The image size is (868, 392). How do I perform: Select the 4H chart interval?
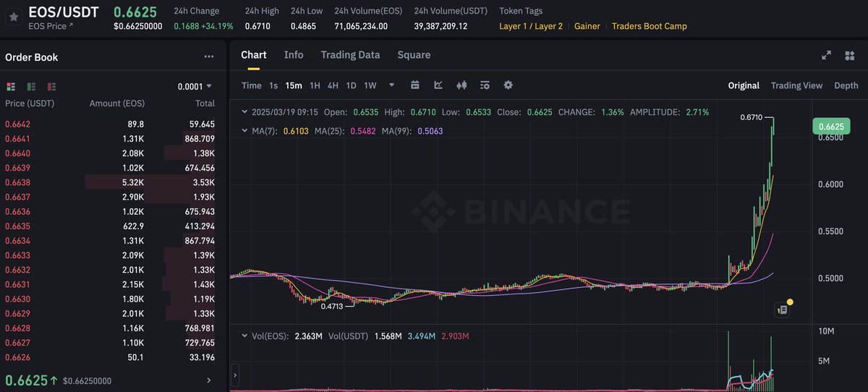coord(333,85)
